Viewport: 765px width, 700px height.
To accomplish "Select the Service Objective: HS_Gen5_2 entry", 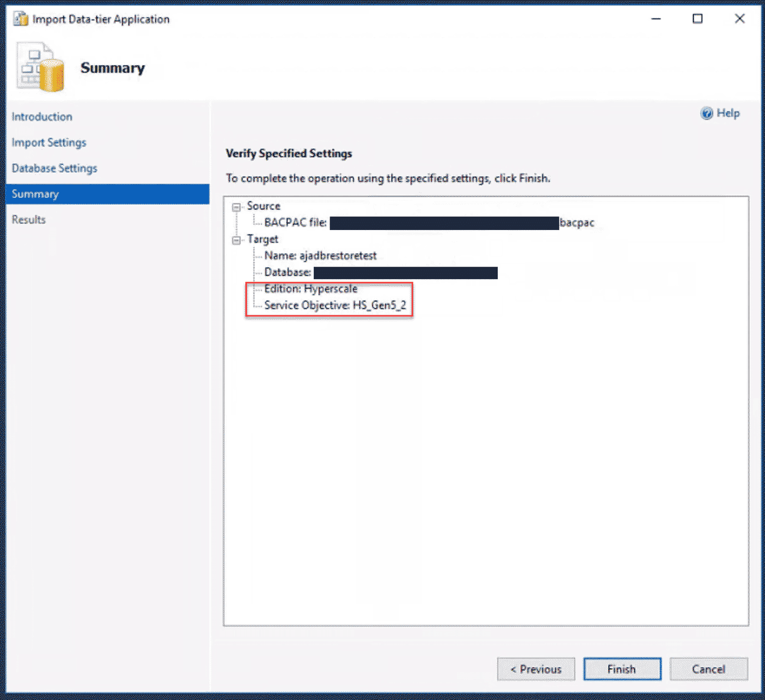I will point(335,305).
